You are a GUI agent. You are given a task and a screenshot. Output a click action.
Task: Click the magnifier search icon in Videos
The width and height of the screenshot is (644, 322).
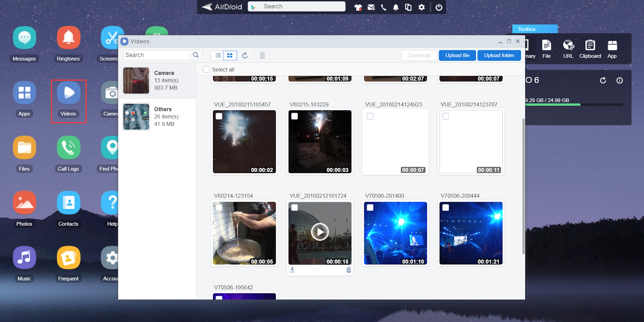tap(196, 55)
